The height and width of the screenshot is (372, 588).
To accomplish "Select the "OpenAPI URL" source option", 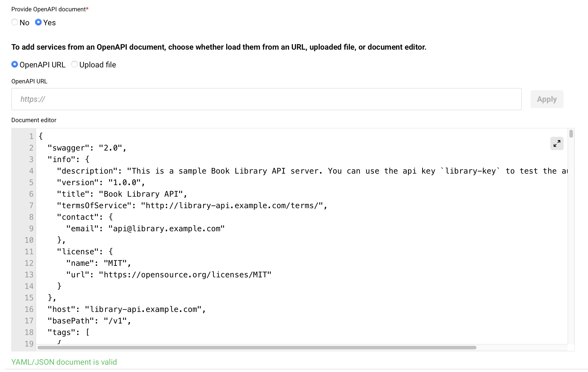I will [14, 64].
